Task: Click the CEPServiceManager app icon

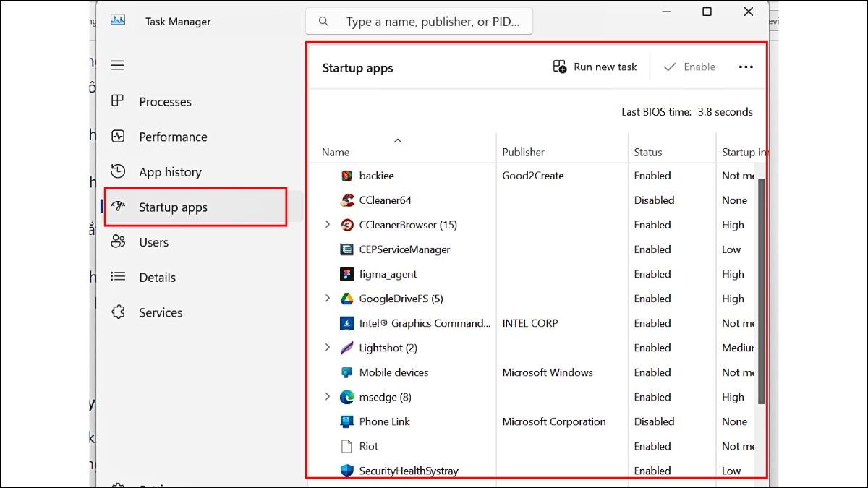Action: [346, 249]
